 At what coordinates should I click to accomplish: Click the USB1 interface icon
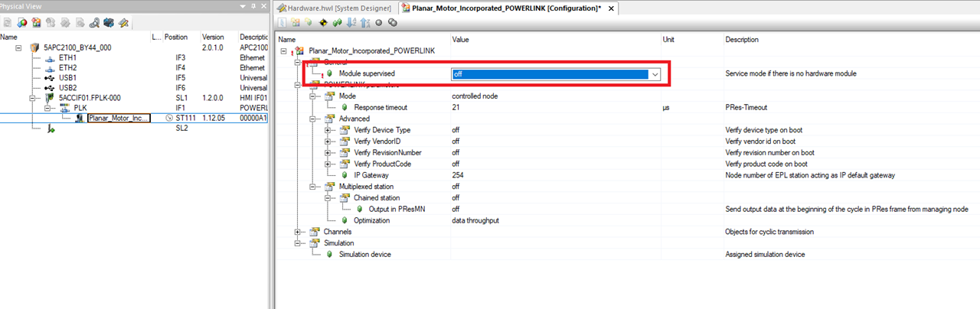click(x=50, y=78)
